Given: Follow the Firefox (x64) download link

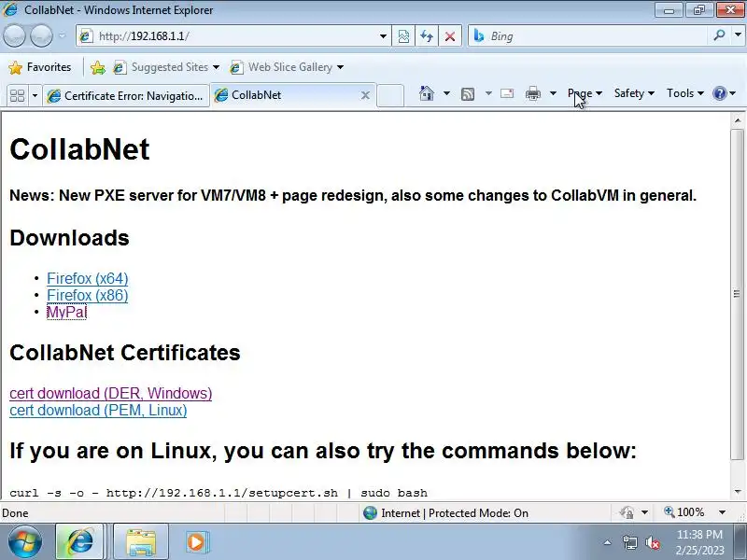Looking at the screenshot, I should [x=87, y=278].
